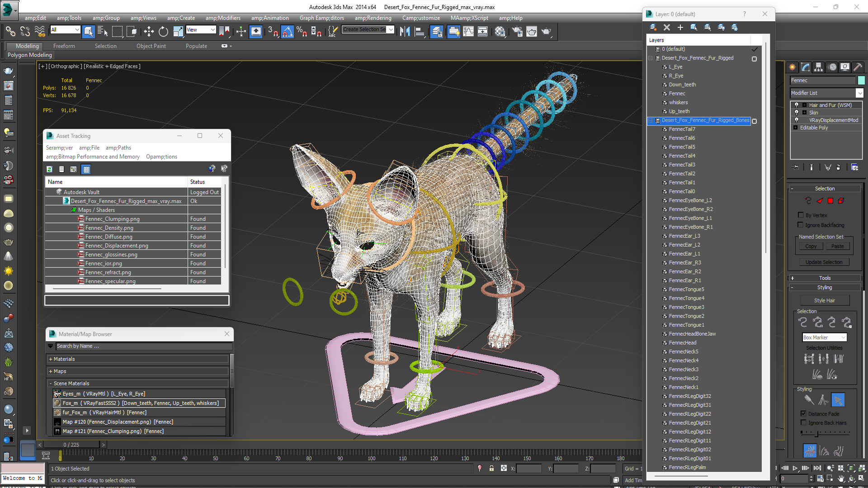Screen dimensions: 868x488
Task: Click the Mirror tool icon
Action: pyautogui.click(x=405, y=31)
